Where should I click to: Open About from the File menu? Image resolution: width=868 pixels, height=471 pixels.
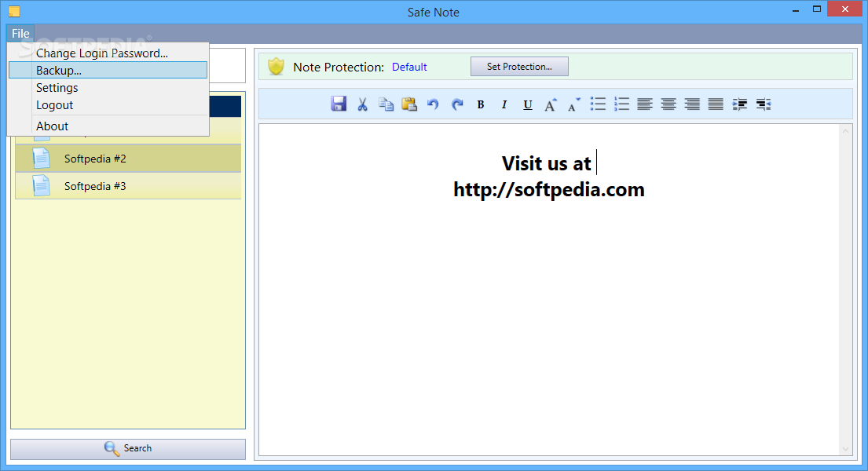tap(108, 126)
